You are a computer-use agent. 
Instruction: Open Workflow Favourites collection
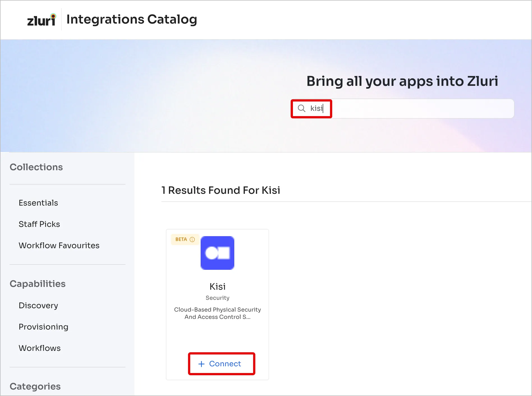(59, 245)
